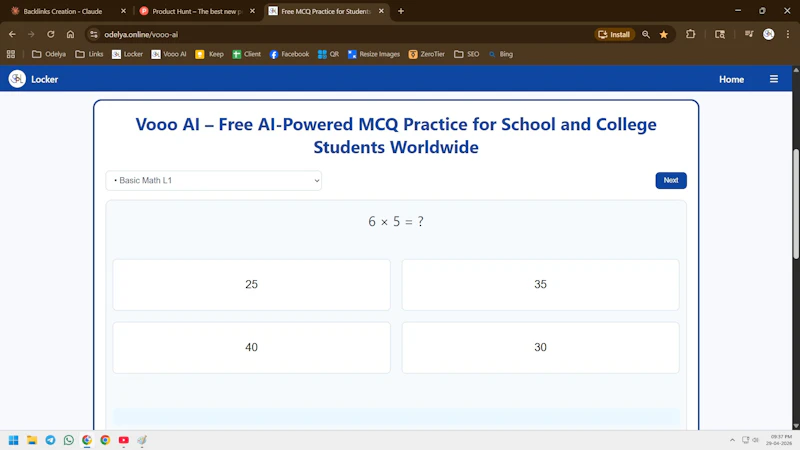The image size is (800, 450).
Task: Click the Locker site title text
Action: (x=44, y=80)
